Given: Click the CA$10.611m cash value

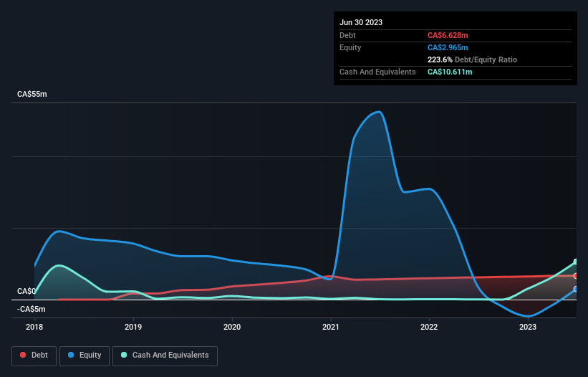Looking at the screenshot, I should coord(450,72).
